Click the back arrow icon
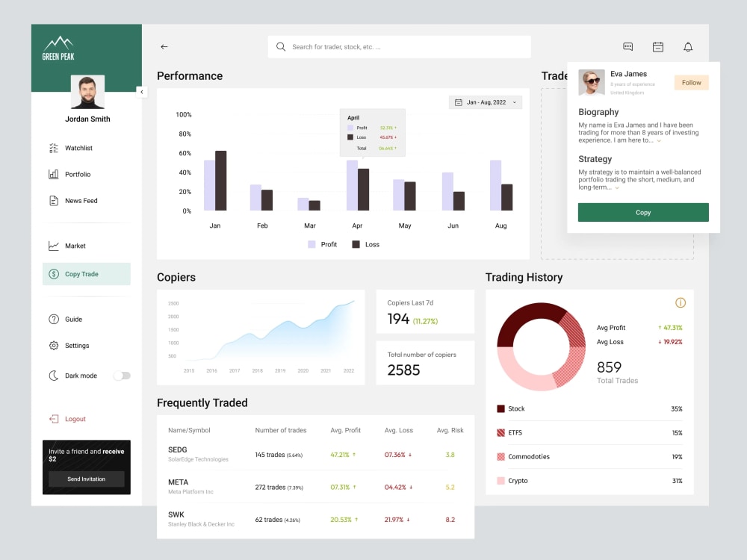747x560 pixels. pos(164,46)
